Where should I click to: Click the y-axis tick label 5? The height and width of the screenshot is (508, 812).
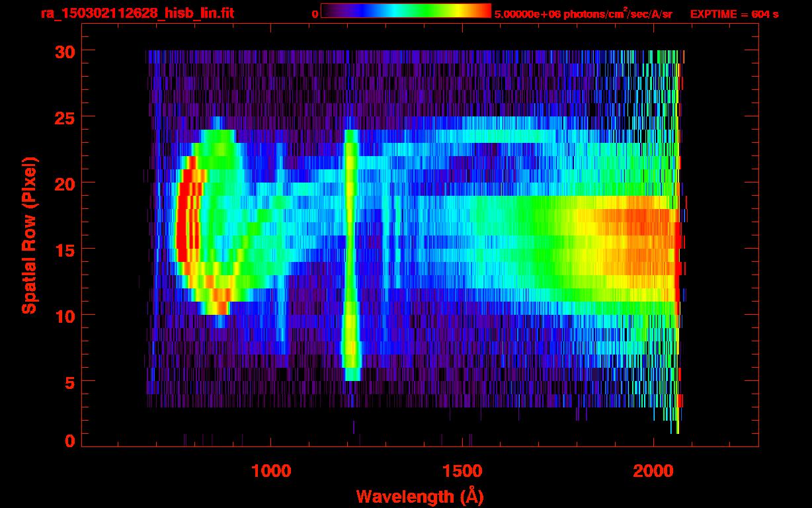coord(69,382)
